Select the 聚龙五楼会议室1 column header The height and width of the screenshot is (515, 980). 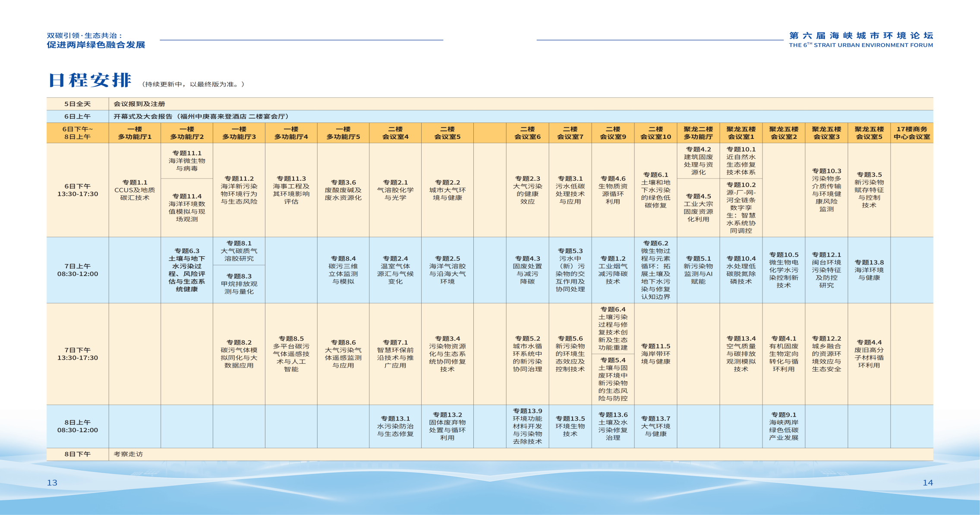pyautogui.click(x=741, y=133)
